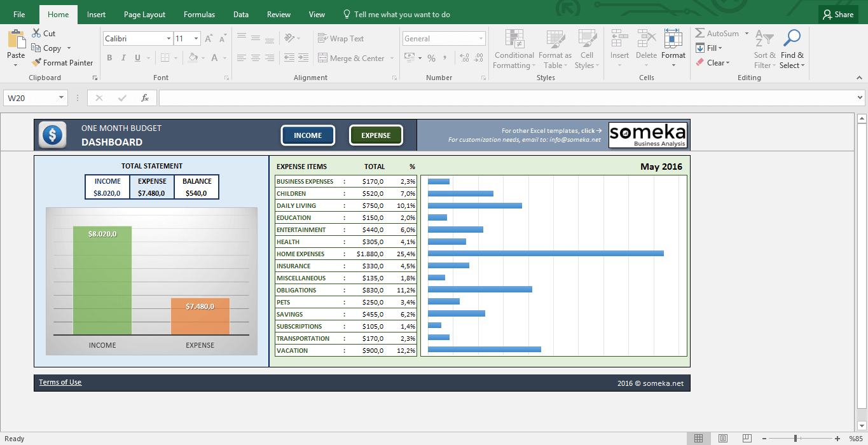Click the Percent Style icon
This screenshot has height=445, width=868.
click(431, 58)
